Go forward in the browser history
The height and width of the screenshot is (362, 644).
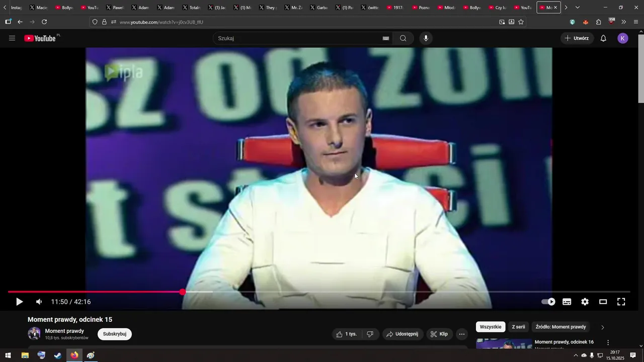(32, 22)
